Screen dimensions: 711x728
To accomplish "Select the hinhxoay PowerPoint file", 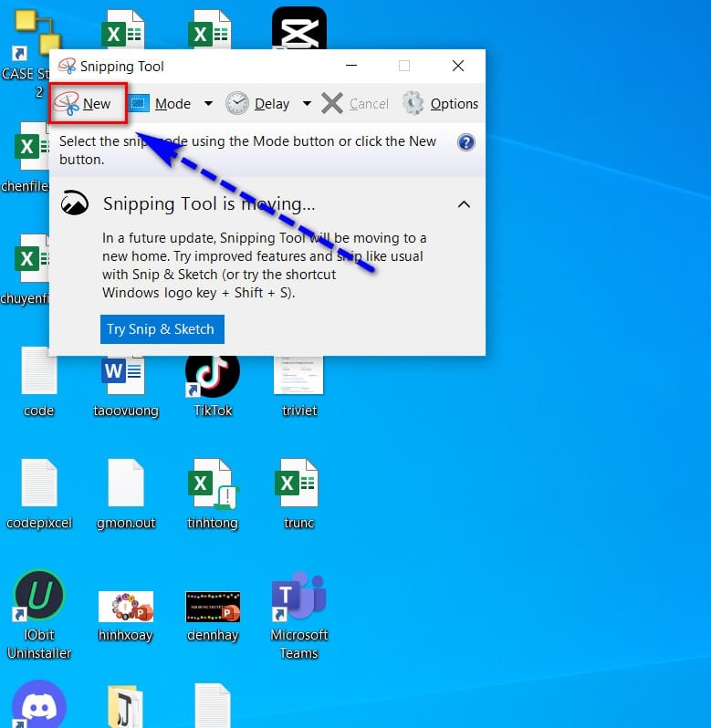I will [x=126, y=607].
